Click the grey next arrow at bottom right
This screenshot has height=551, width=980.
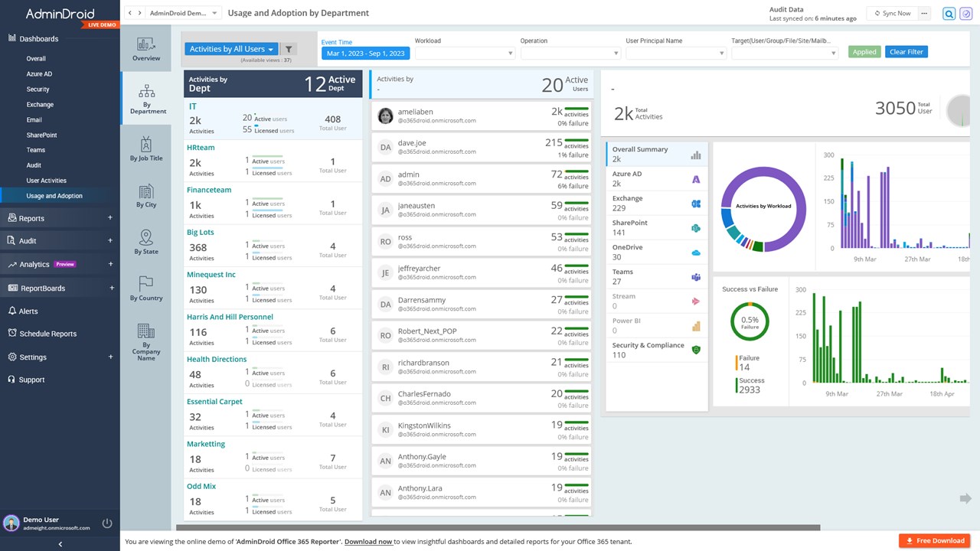click(x=965, y=499)
